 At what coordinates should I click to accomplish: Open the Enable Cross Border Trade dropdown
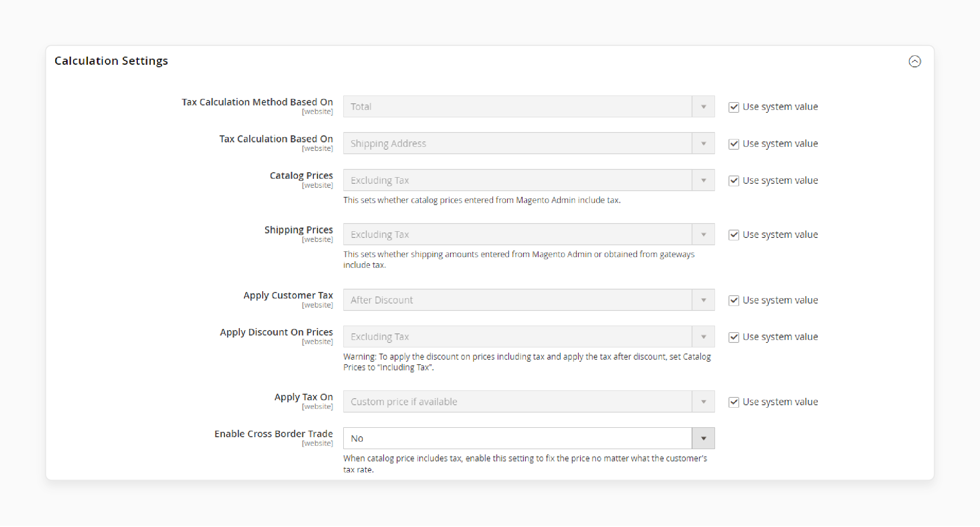pos(529,438)
